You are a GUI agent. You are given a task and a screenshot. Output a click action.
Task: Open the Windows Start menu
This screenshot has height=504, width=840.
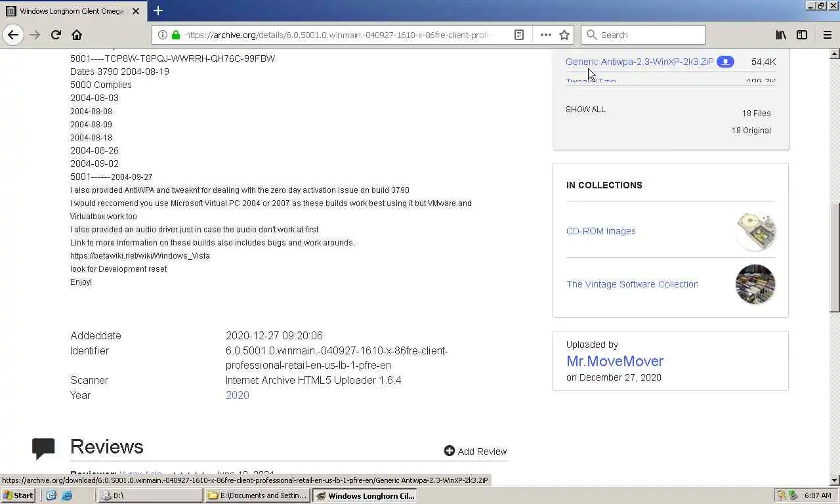point(18,495)
